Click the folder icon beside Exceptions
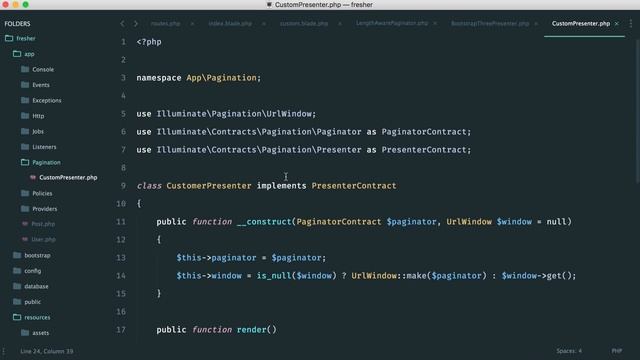Screen dimensions: 640x360 tap(25, 100)
